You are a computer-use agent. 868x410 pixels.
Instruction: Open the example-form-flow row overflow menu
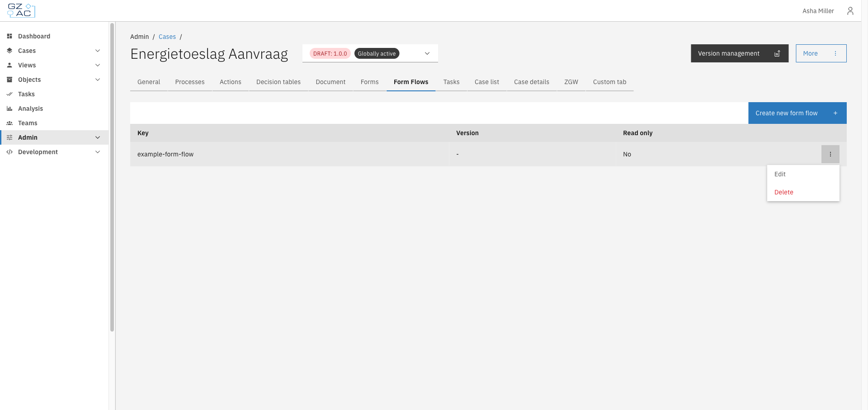[830, 154]
